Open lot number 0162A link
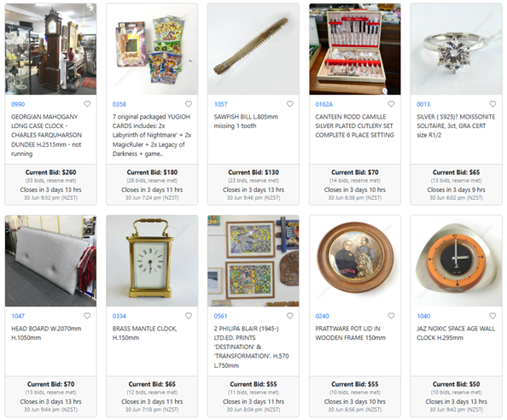The image size is (507, 420). (324, 104)
